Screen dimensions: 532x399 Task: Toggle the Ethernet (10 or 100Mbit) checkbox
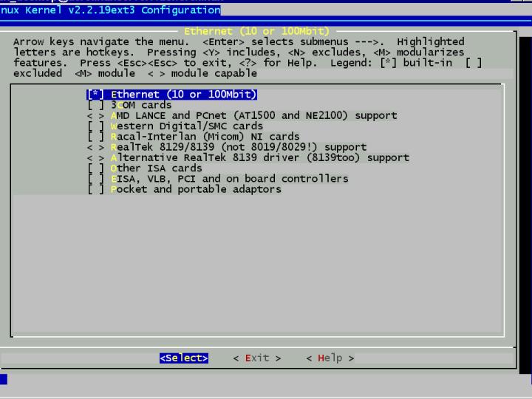[95, 95]
